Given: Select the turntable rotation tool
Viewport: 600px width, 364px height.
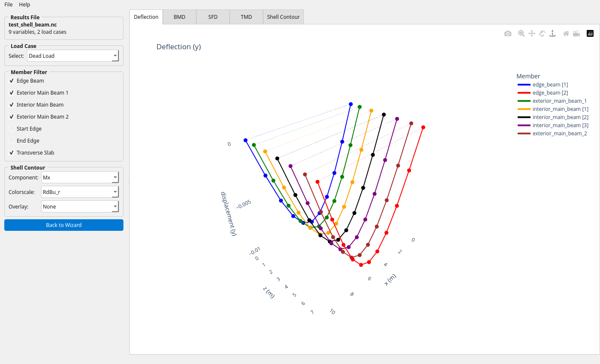Looking at the screenshot, I should point(552,33).
